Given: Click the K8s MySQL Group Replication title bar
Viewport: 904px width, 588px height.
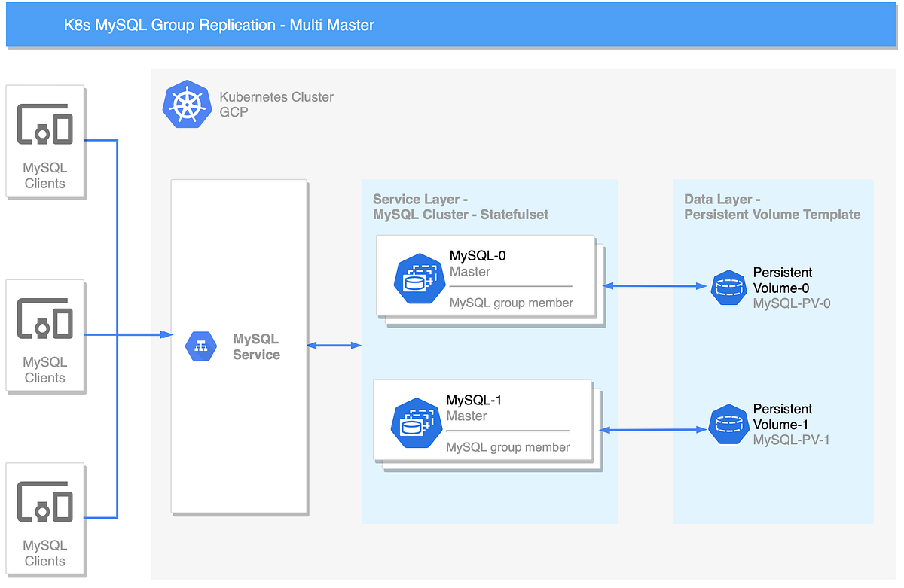Looking at the screenshot, I should click(218, 25).
